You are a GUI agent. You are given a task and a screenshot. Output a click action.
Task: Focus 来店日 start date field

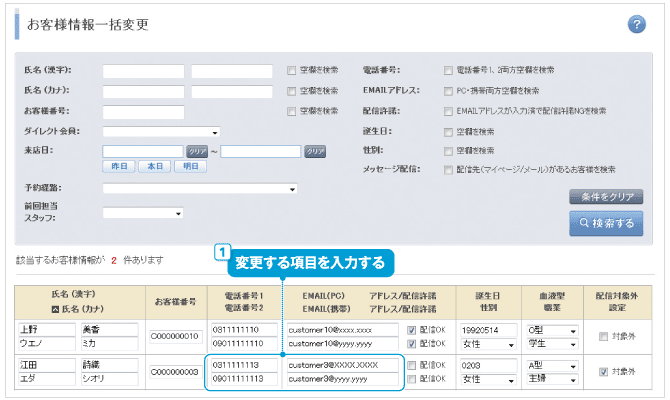(x=143, y=151)
